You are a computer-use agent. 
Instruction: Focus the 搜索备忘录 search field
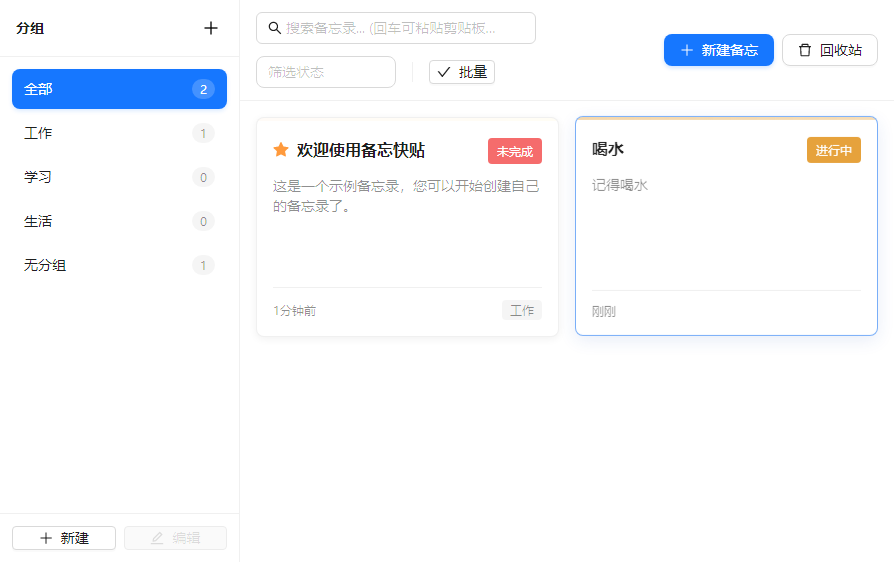[x=396, y=28]
